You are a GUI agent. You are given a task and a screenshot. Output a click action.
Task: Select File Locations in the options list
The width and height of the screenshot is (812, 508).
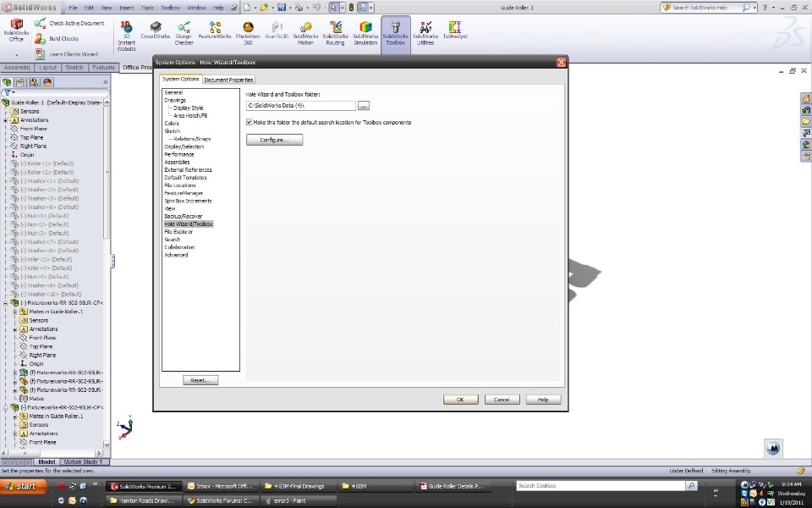pos(179,185)
